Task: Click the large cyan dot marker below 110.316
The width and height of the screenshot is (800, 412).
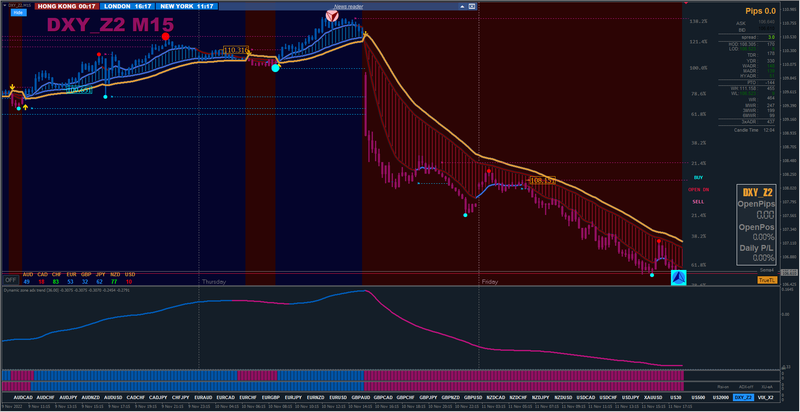Action: tap(276, 68)
